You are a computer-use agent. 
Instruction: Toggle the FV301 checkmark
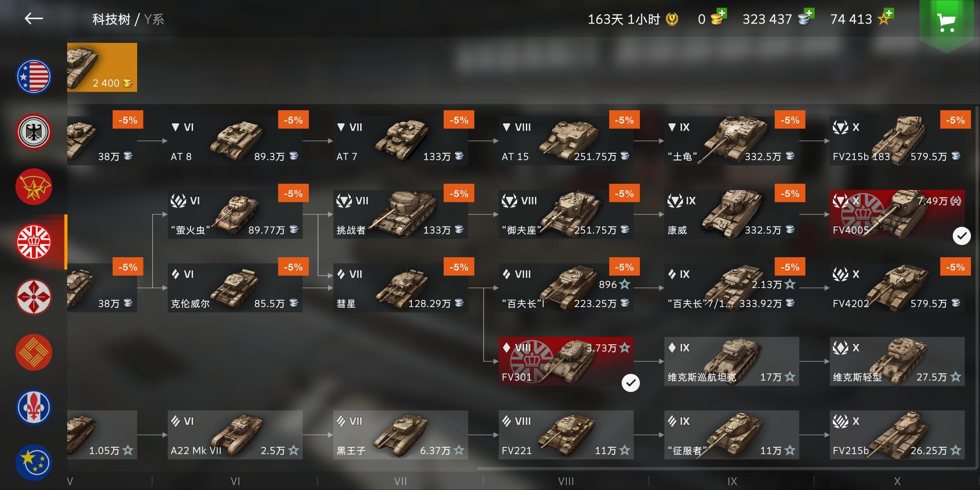pyautogui.click(x=630, y=383)
